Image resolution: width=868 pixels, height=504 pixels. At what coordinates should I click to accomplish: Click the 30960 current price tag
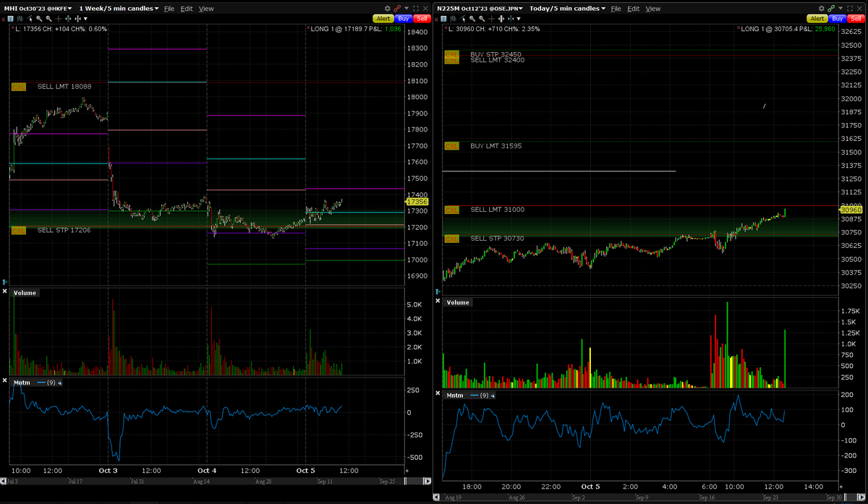(851, 209)
